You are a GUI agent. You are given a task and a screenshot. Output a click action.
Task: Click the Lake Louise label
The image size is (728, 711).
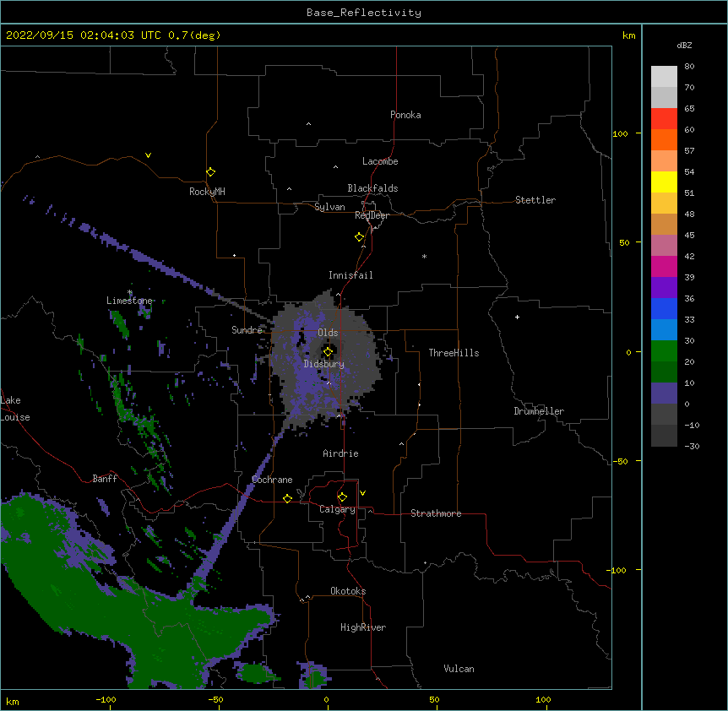15,409
